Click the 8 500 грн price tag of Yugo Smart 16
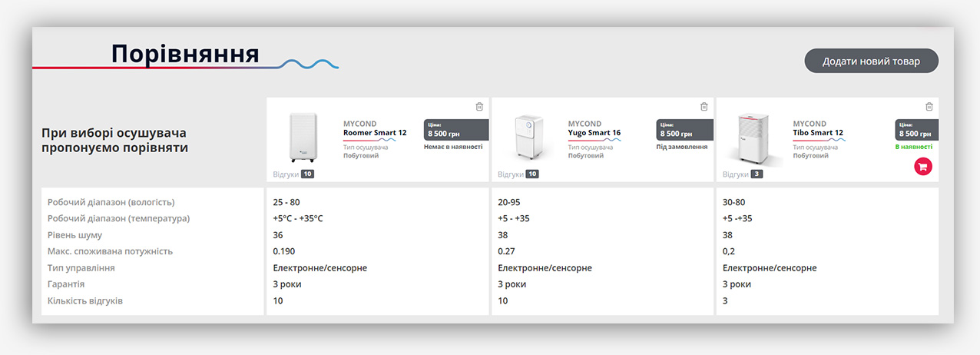Image resolution: width=980 pixels, height=355 pixels. point(685,130)
